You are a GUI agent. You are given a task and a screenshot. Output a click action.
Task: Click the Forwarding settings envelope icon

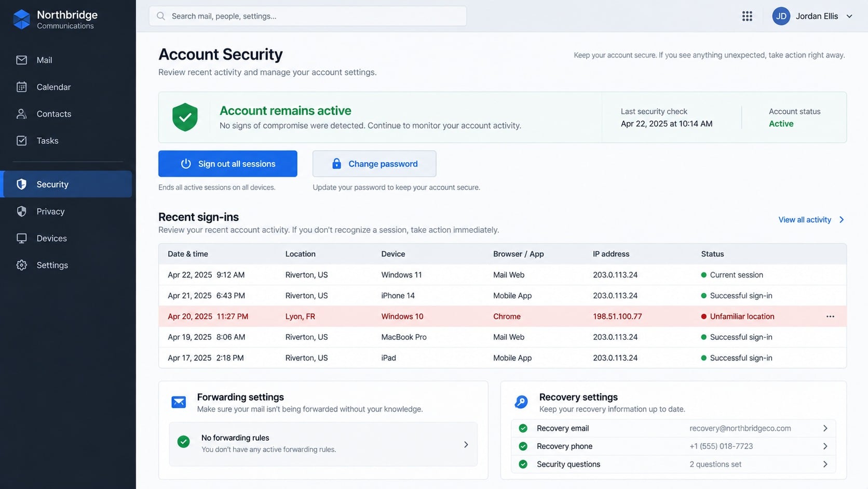coord(179,402)
